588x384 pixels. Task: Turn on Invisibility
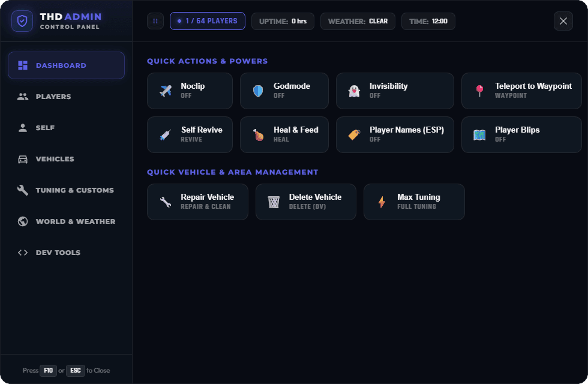[x=395, y=91]
